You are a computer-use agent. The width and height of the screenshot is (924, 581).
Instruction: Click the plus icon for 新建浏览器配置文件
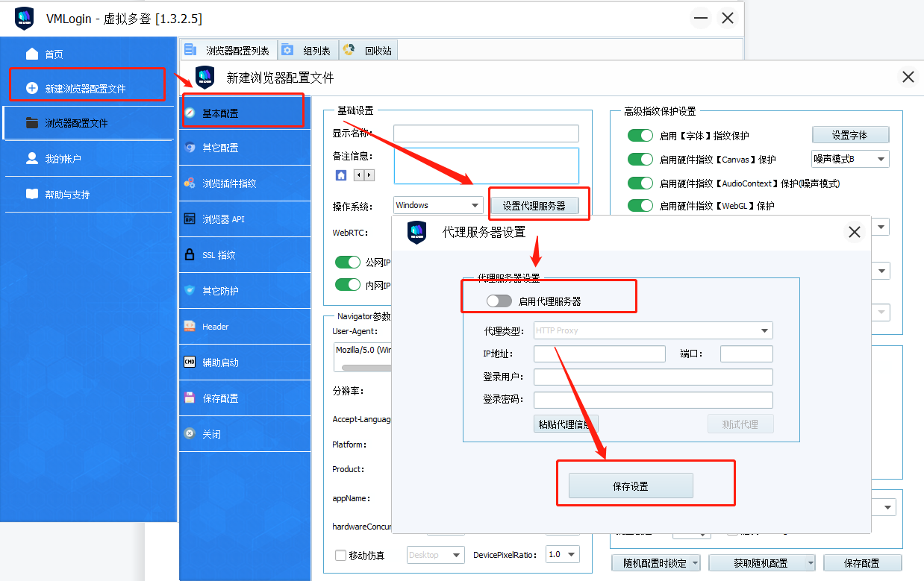pos(31,88)
